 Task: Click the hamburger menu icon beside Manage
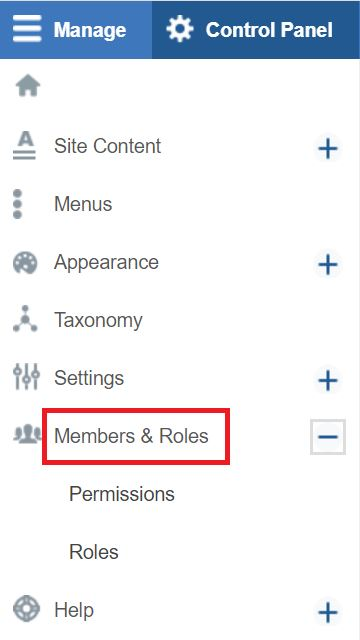(27, 29)
